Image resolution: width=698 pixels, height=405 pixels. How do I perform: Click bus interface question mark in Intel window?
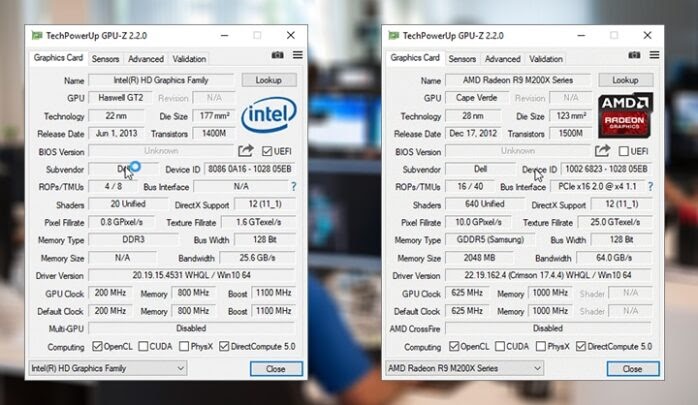[293, 186]
